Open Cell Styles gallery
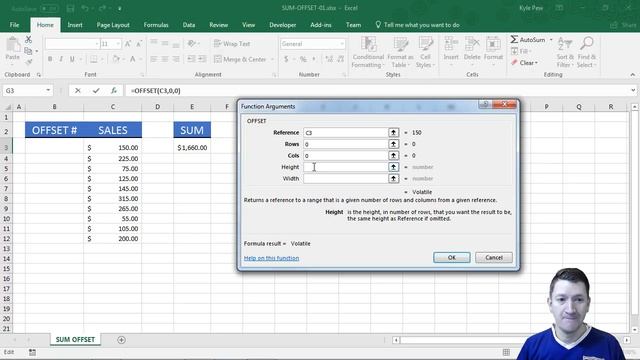Image resolution: width=640 pixels, height=360 pixels. pos(425,52)
